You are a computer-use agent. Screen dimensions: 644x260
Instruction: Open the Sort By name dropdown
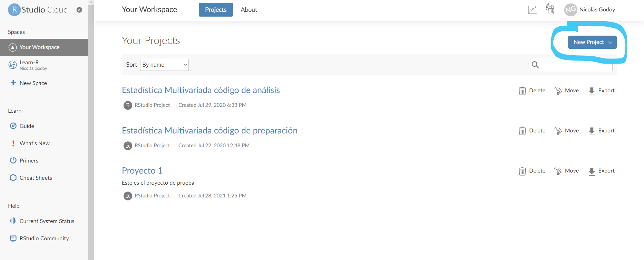pyautogui.click(x=164, y=65)
